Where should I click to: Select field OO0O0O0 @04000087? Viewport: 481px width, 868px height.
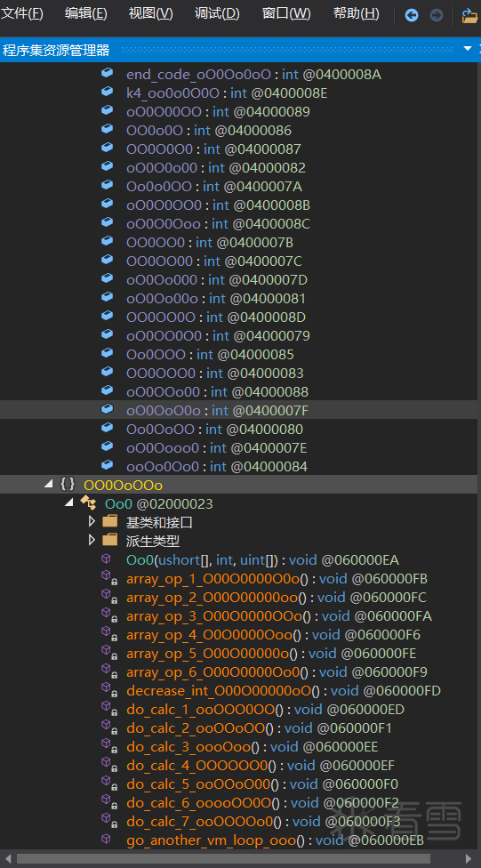213,149
